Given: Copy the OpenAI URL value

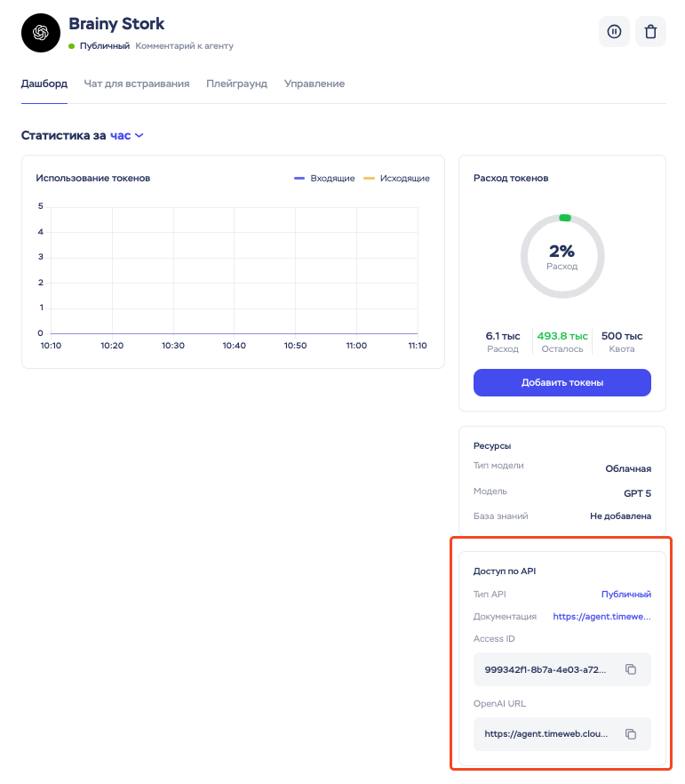Looking at the screenshot, I should (631, 734).
